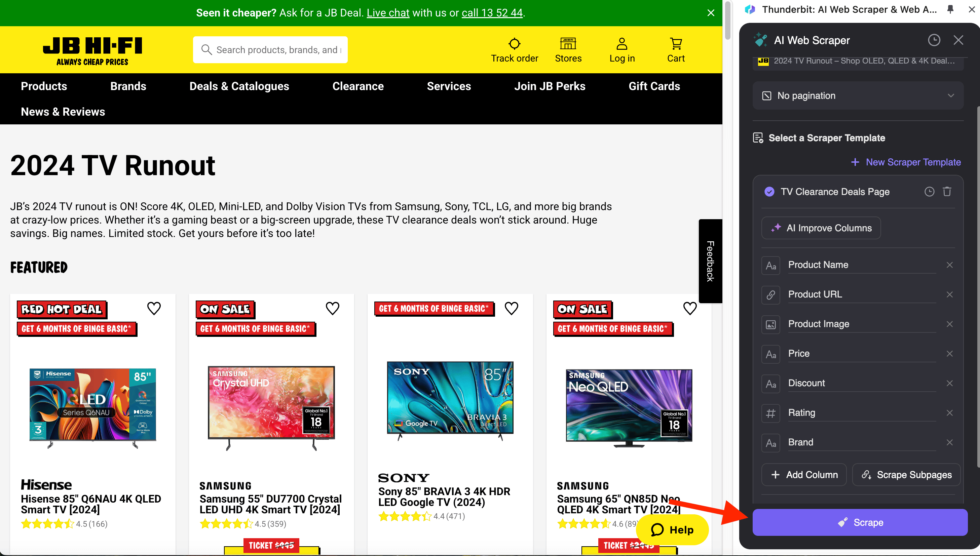Favourite the Sony 85" BRAVIA 3 TV
Image resolution: width=980 pixels, height=556 pixels.
512,308
